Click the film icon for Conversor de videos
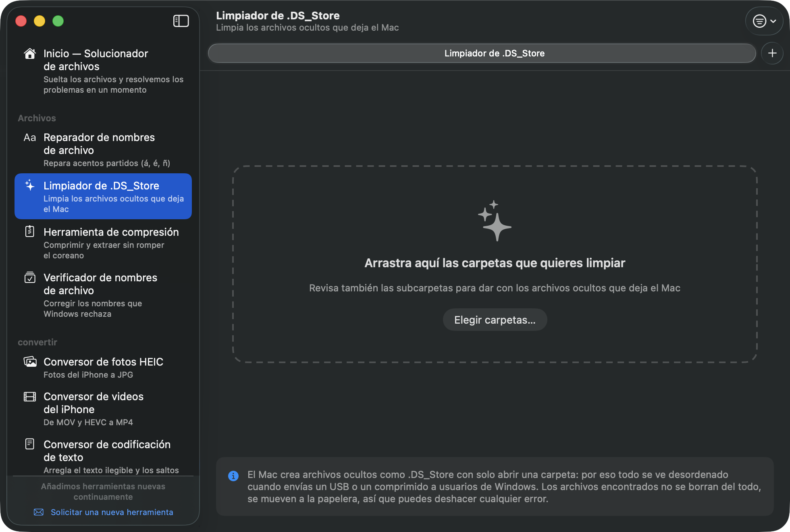The height and width of the screenshot is (532, 790). pyautogui.click(x=30, y=397)
